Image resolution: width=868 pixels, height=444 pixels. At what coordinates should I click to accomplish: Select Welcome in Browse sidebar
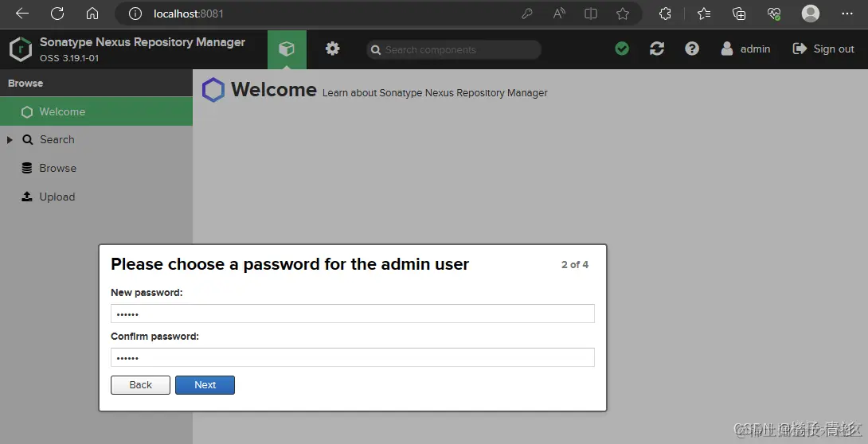pos(96,111)
